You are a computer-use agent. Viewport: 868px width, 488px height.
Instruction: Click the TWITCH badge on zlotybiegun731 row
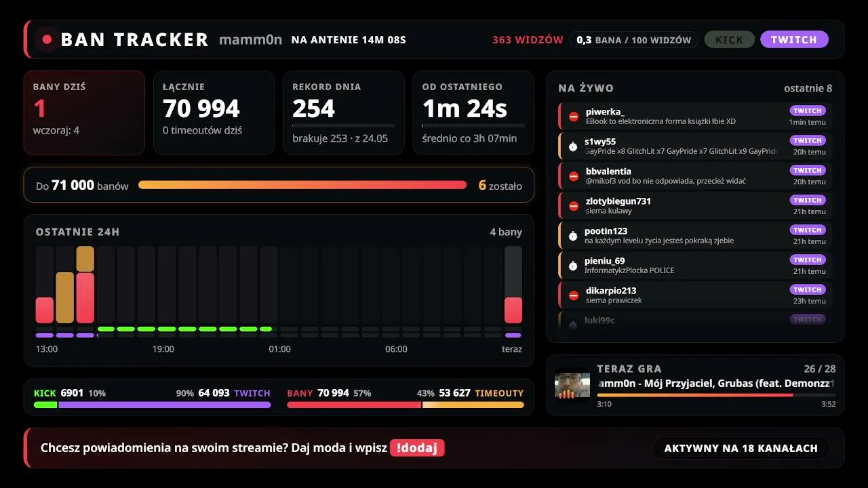[x=808, y=200]
